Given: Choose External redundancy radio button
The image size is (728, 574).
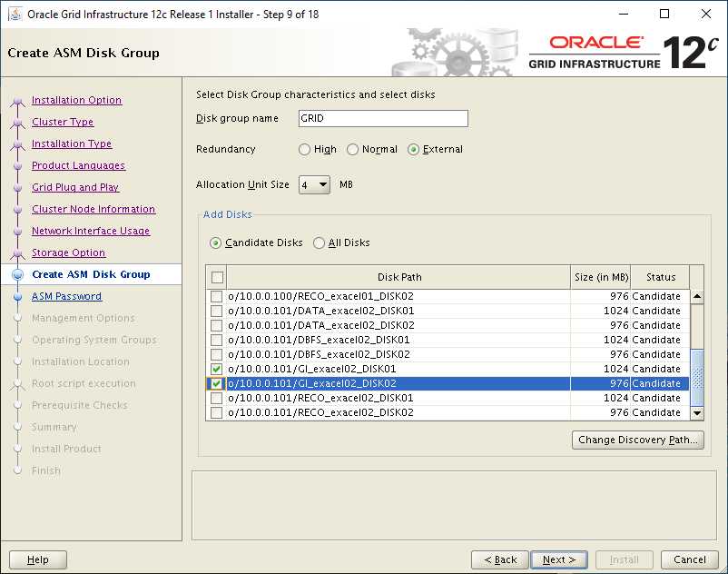Looking at the screenshot, I should click(413, 150).
